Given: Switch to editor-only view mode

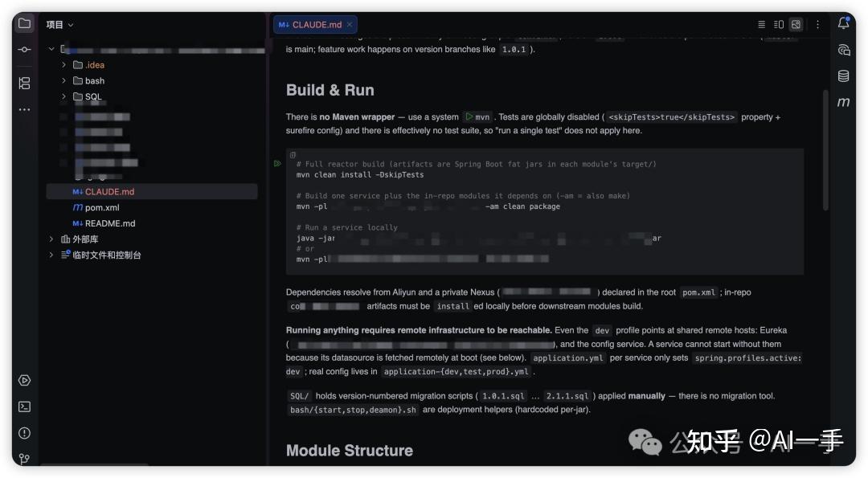Looking at the screenshot, I should pyautogui.click(x=762, y=24).
